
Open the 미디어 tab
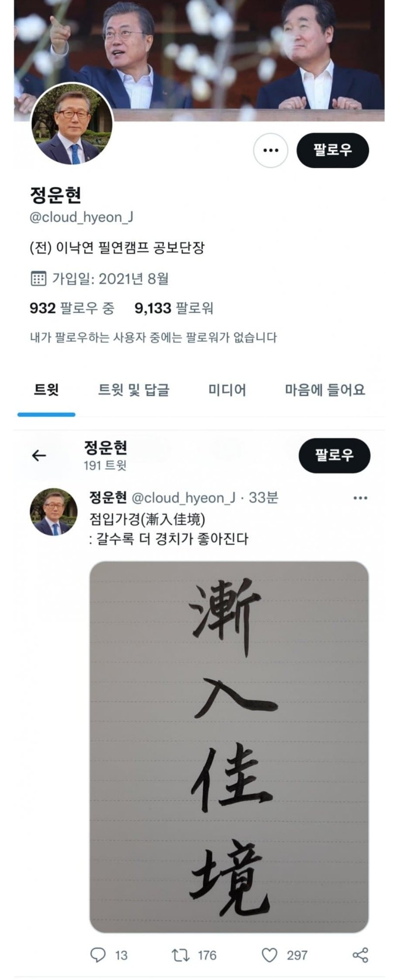pyautogui.click(x=227, y=390)
